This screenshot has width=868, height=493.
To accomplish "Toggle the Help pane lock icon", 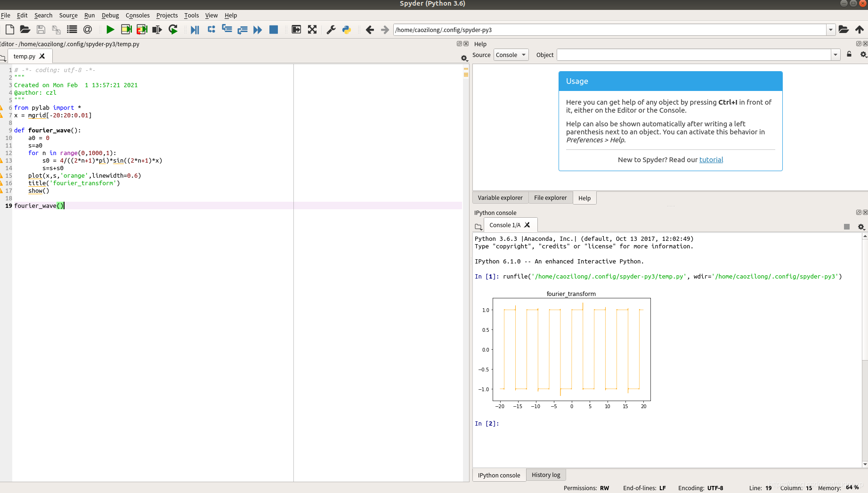I will [x=849, y=54].
